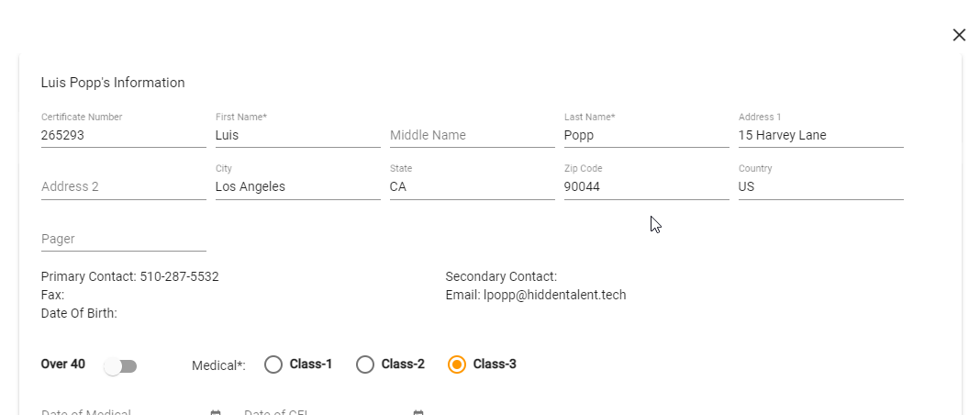Focus the First Name field containing Luis
980x415 pixels.
pos(297,135)
